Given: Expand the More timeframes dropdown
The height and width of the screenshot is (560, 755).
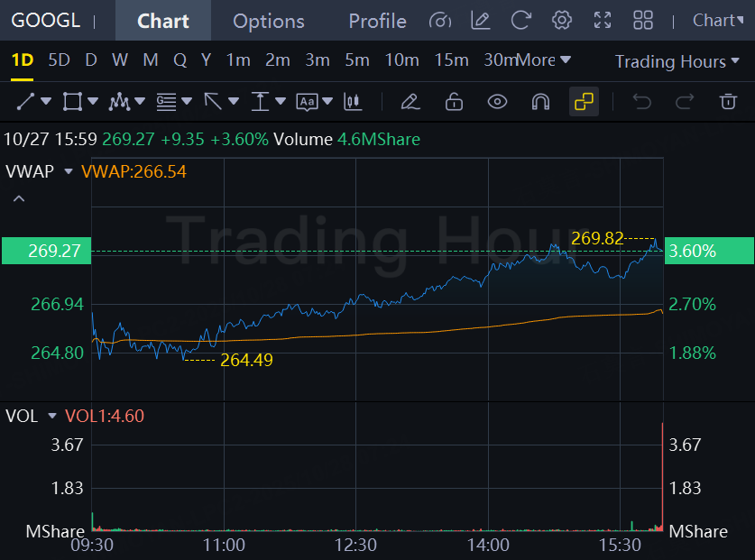Looking at the screenshot, I should point(543,60).
